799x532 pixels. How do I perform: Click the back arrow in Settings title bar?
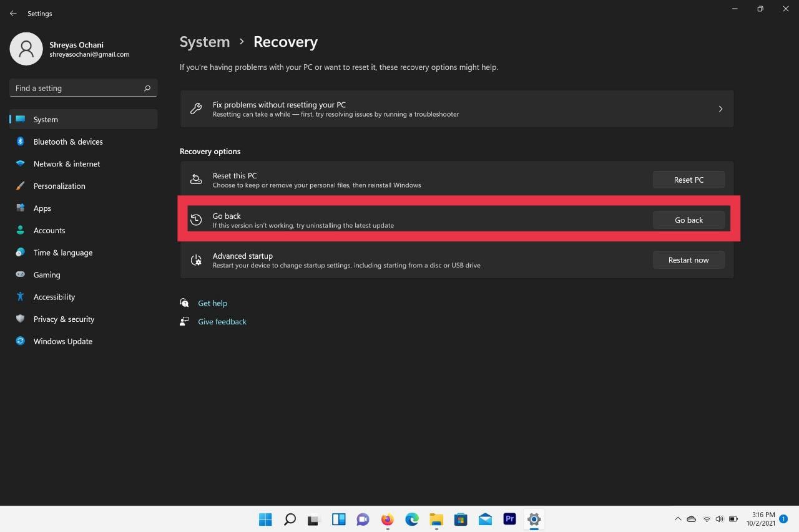point(13,13)
